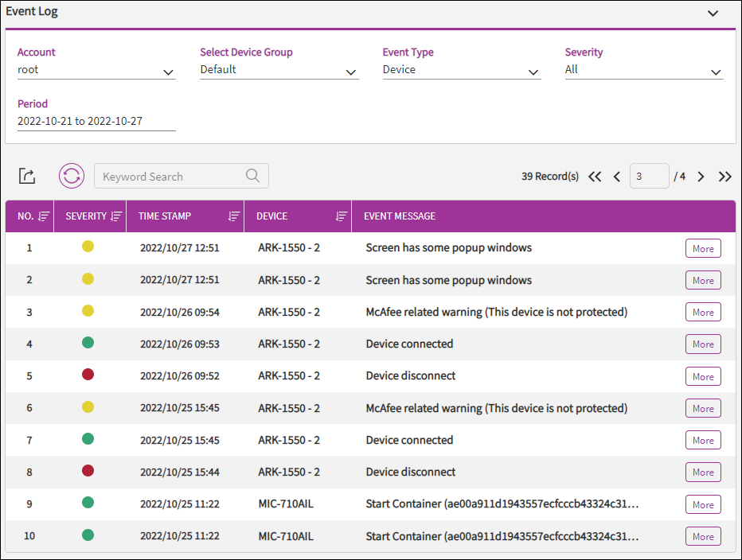Open the Select Device Group dropdown
The height and width of the screenshot is (560, 742).
(x=279, y=71)
